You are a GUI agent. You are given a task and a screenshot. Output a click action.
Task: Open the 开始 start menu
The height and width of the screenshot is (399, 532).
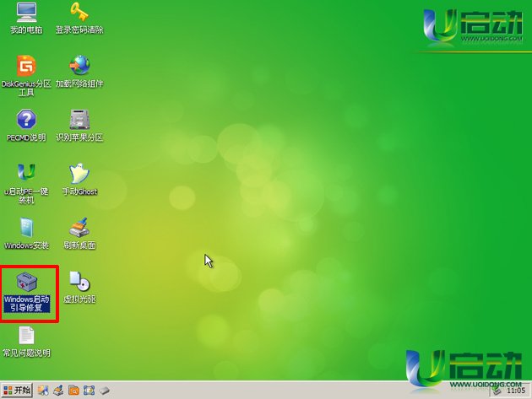(17, 391)
